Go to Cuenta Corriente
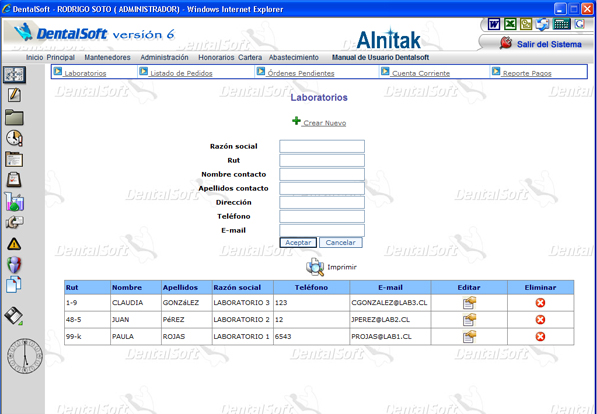This screenshot has height=414, width=597. pos(421,74)
